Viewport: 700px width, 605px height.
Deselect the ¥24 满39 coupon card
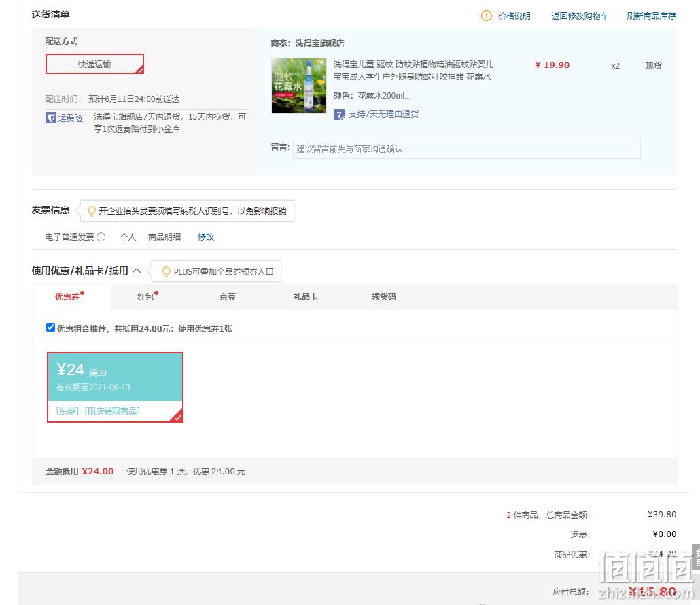(115, 387)
